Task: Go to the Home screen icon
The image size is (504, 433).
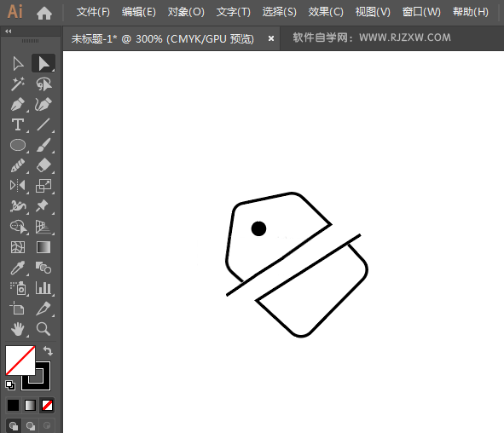Action: (44, 13)
